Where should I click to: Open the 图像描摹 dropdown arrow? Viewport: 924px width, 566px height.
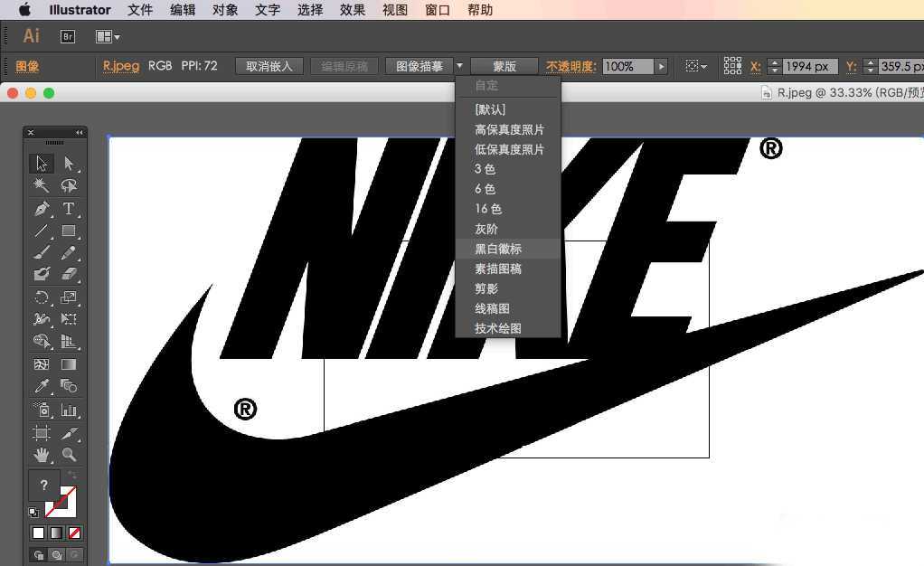(460, 65)
